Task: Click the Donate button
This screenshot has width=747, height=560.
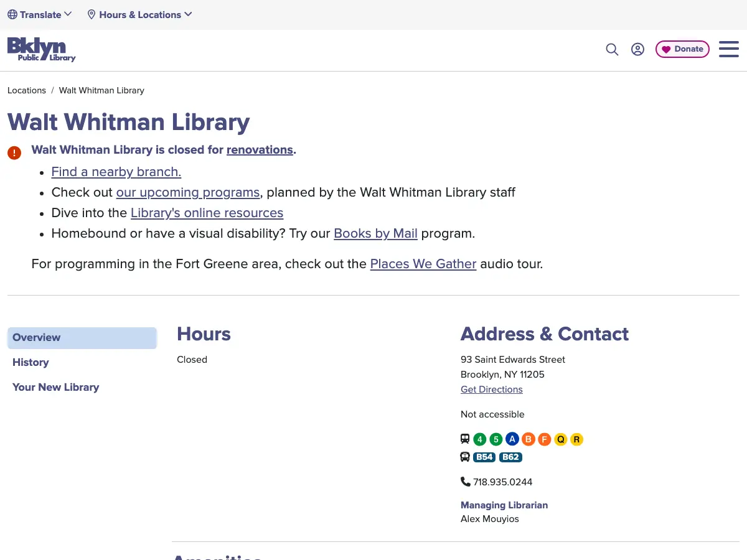Action: [682, 49]
